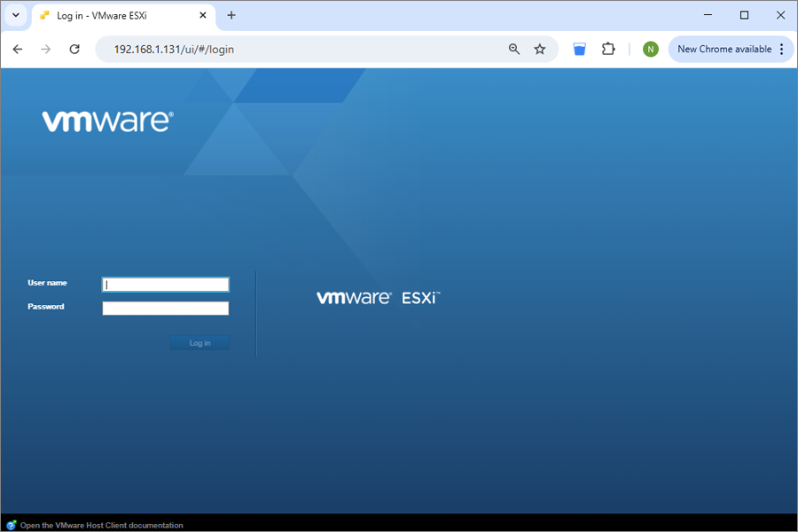Minimize the Chrome window
The image size is (798, 532).
click(708, 15)
